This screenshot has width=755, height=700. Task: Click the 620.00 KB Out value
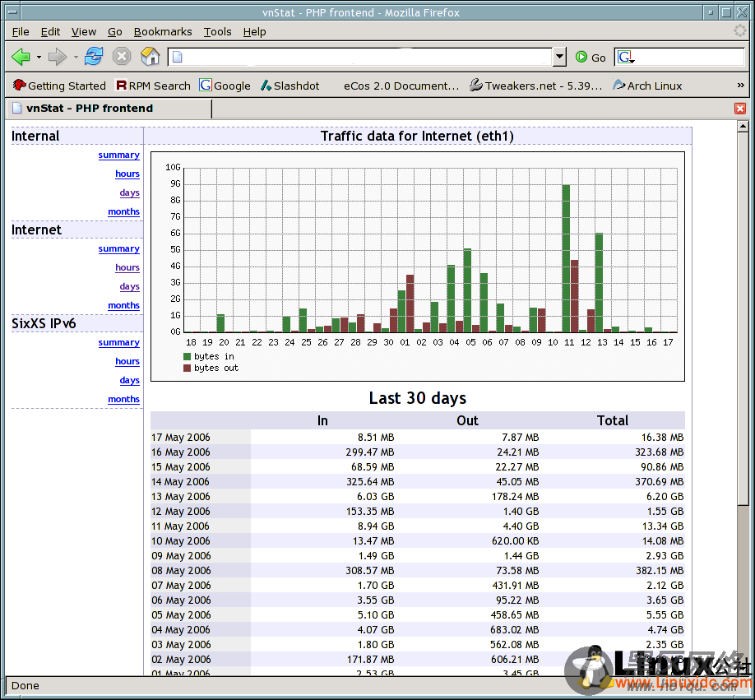(515, 541)
